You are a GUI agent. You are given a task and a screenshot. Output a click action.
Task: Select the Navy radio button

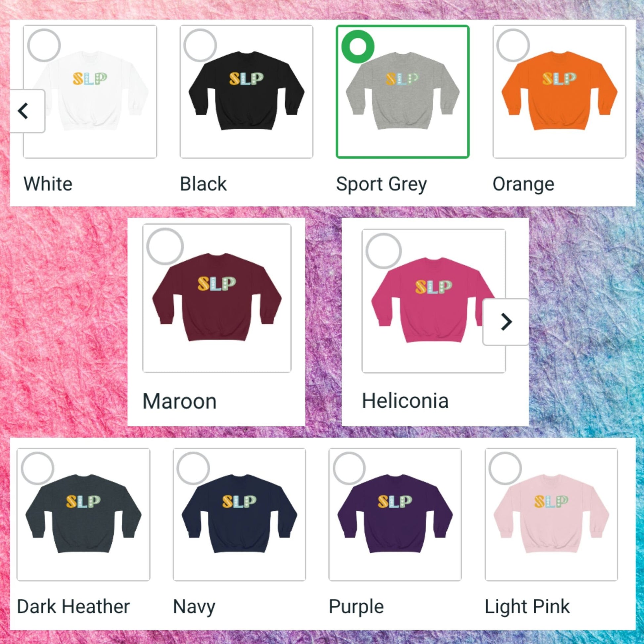coord(193,469)
